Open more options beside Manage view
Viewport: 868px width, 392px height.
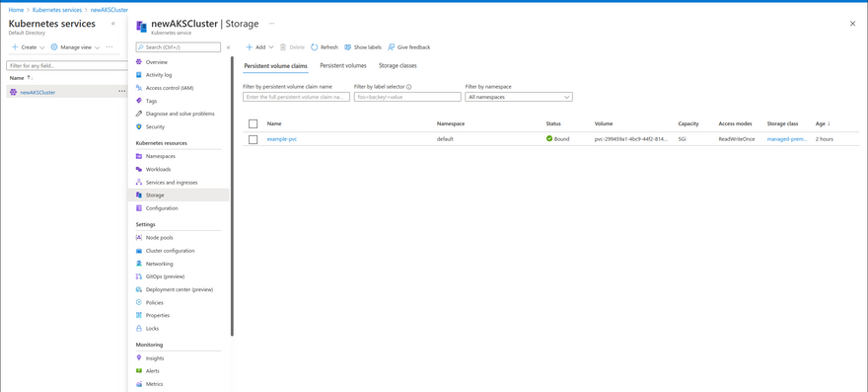coord(109,47)
